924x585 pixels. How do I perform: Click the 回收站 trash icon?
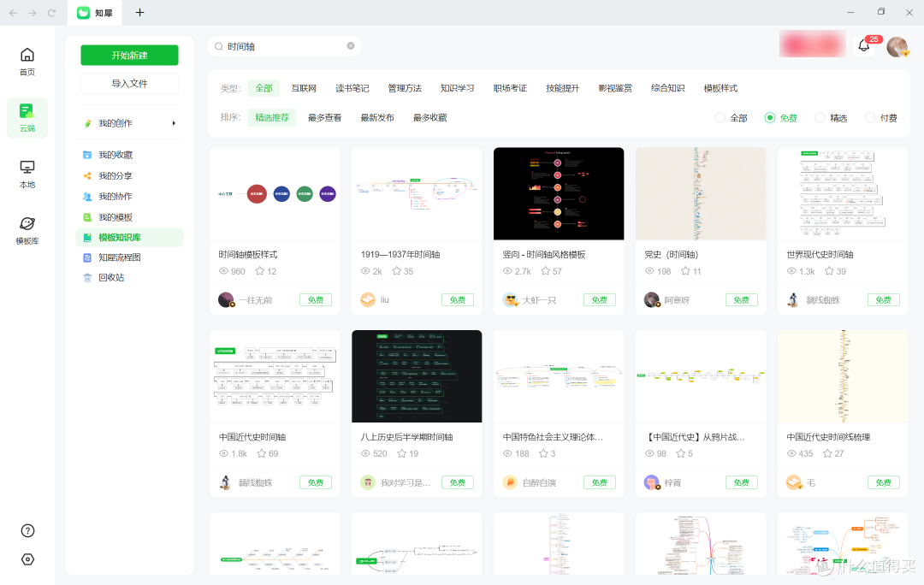87,277
